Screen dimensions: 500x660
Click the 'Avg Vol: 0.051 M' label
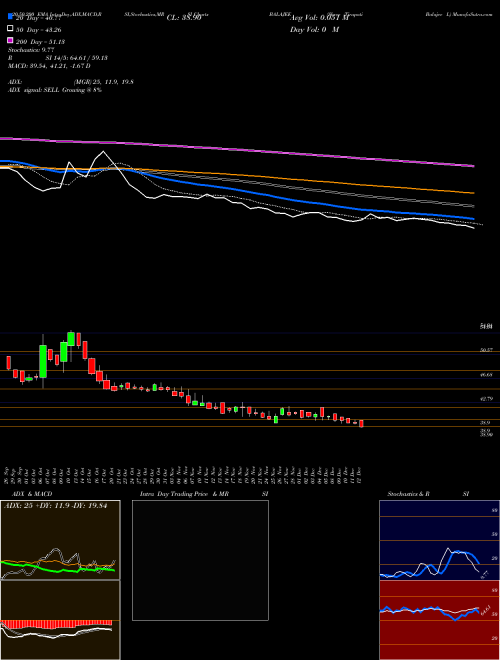(320, 18)
